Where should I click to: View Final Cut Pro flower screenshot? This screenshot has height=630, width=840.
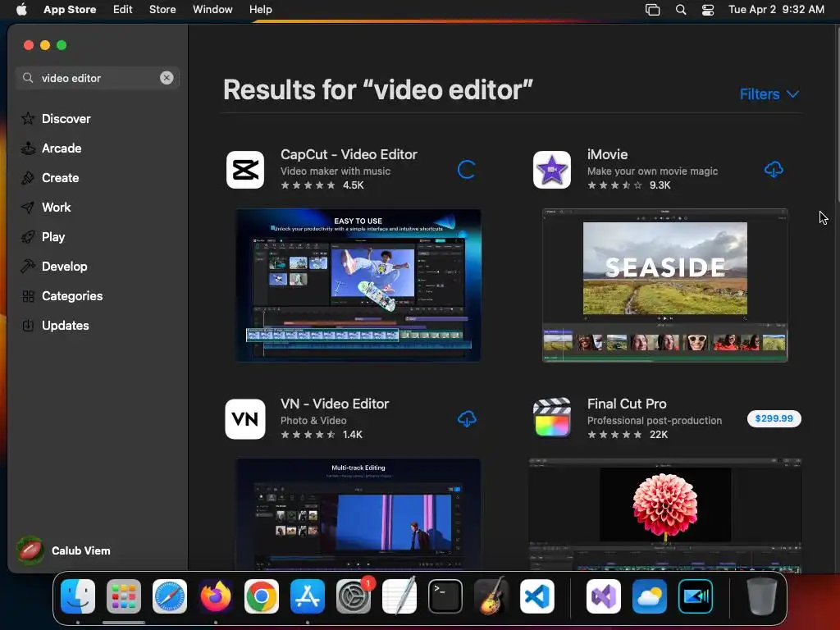coord(664,514)
